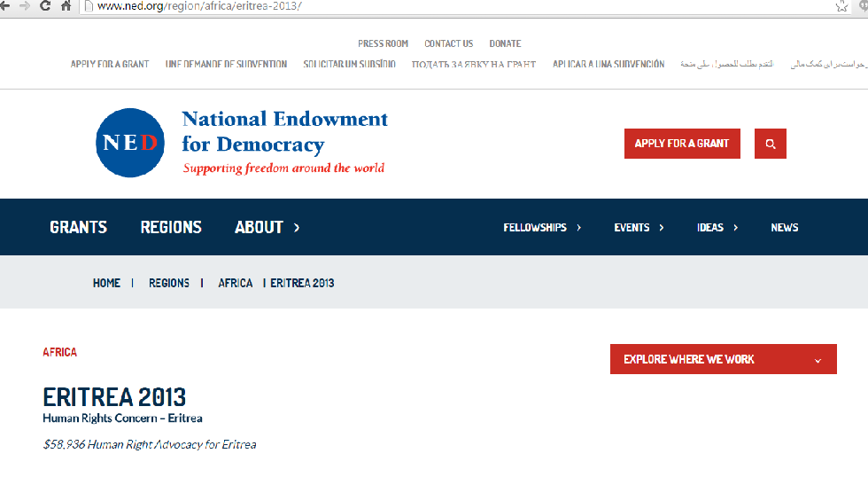The image size is (868, 477).
Task: Bookmark this page with the star icon
Action: [x=841, y=6]
